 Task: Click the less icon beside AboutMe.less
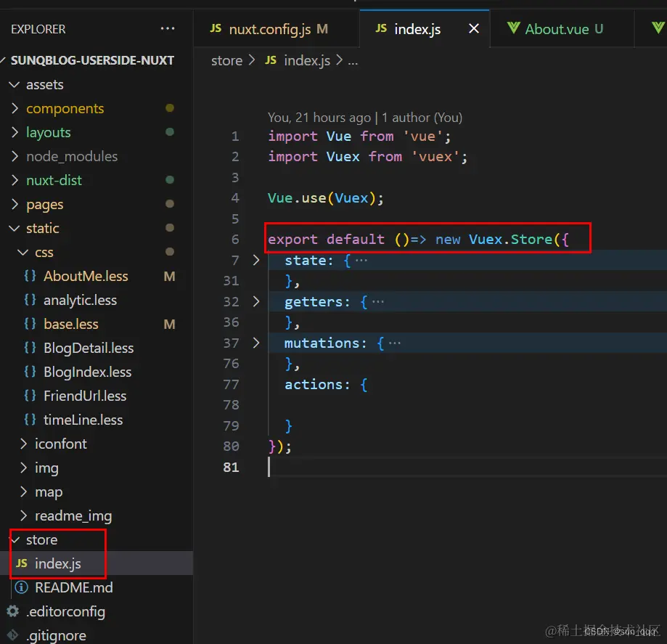tap(30, 276)
